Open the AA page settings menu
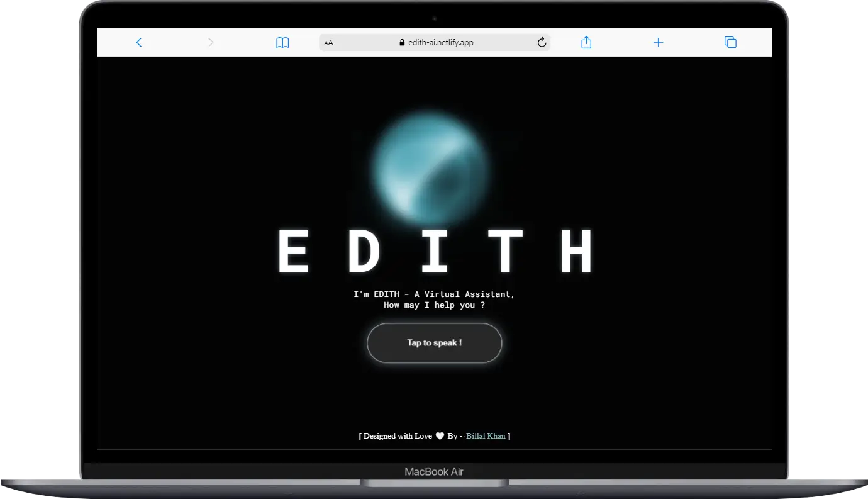Screen dimensions: 868x499 click(x=329, y=43)
